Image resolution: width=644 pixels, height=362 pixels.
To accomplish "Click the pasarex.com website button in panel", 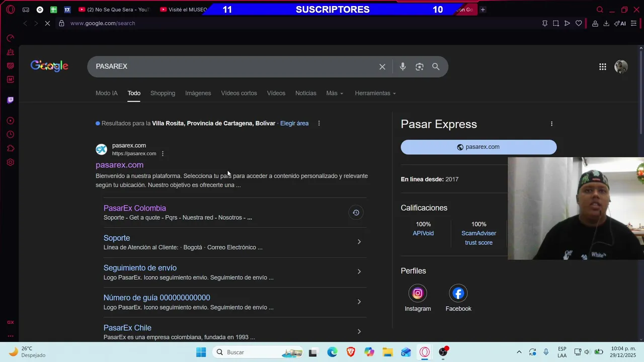I will [478, 147].
